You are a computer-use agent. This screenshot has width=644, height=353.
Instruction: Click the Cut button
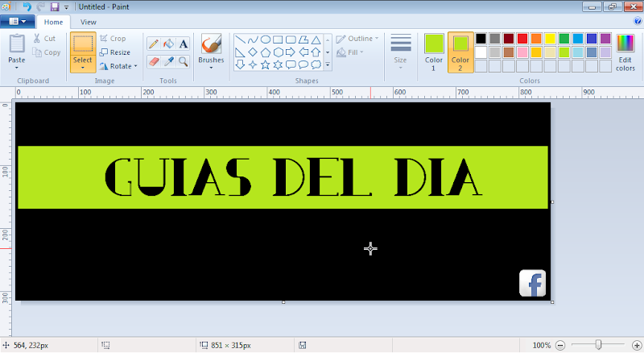[44, 38]
